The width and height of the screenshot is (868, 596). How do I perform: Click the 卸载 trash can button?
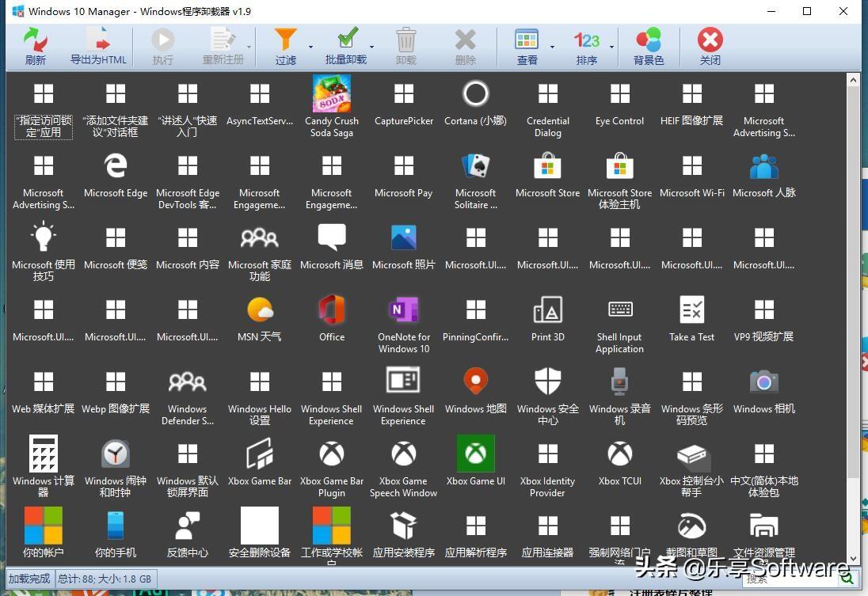[405, 47]
